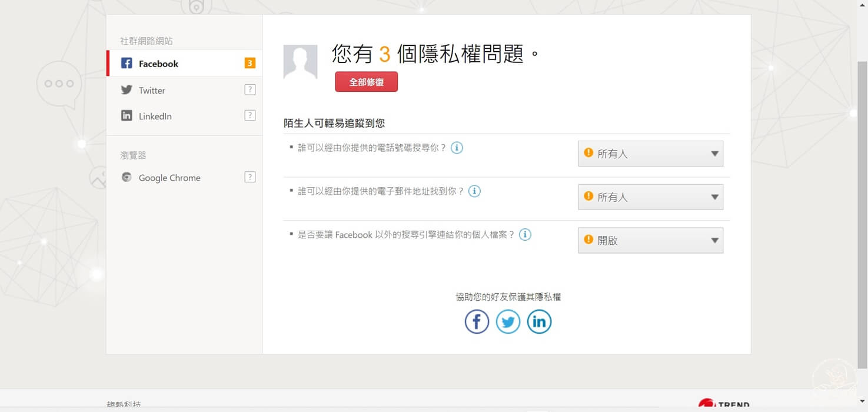Open the 所有人 dropdown for email lookup
868x412 pixels.
(x=650, y=197)
